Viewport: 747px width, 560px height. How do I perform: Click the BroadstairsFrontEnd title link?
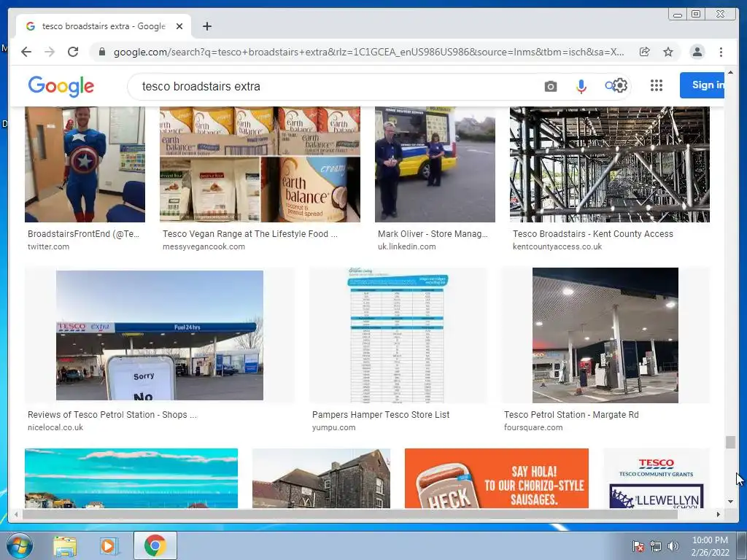[83, 234]
